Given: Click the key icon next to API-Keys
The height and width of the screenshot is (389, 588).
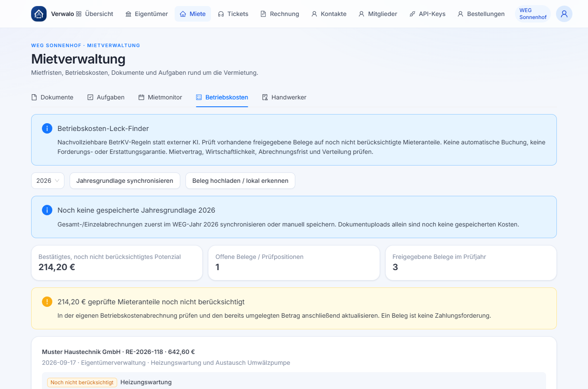Looking at the screenshot, I should tap(412, 14).
